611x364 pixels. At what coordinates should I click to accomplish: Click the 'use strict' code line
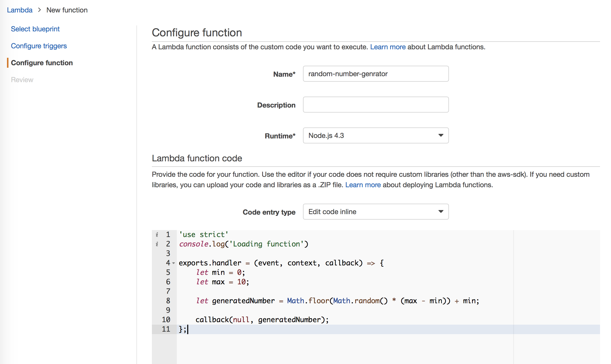[204, 235]
